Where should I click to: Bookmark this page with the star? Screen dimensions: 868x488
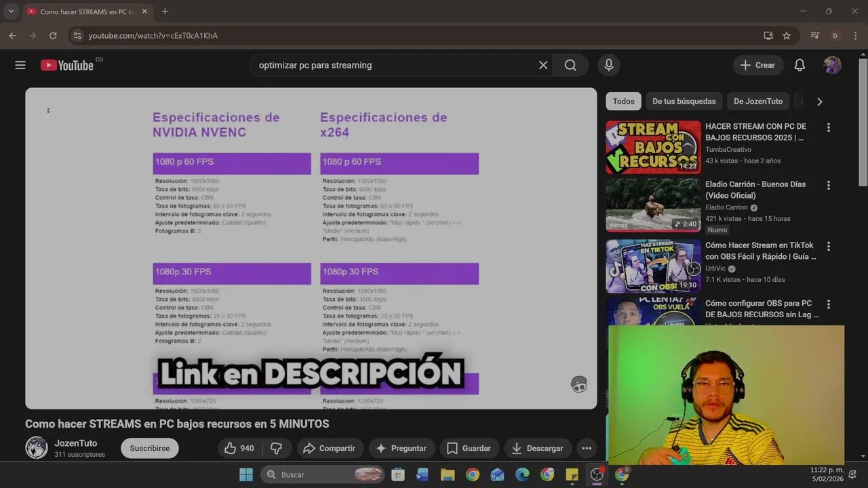787,35
